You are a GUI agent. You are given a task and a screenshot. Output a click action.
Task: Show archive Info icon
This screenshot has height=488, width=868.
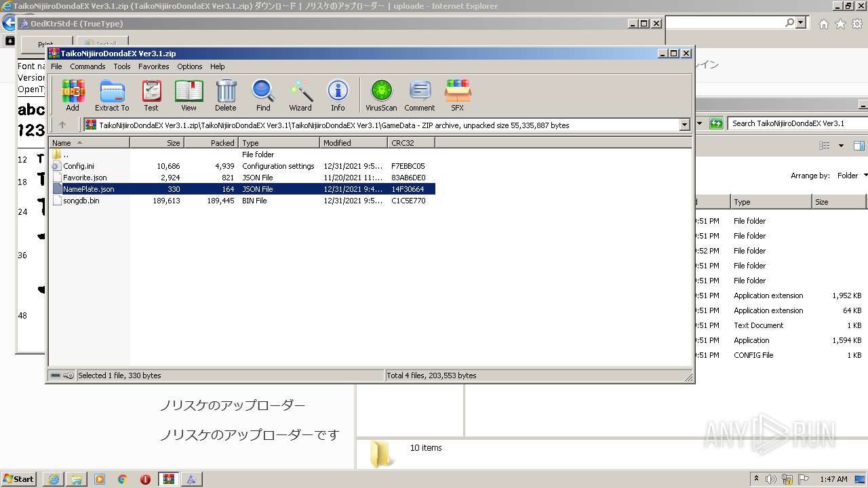click(x=338, y=95)
